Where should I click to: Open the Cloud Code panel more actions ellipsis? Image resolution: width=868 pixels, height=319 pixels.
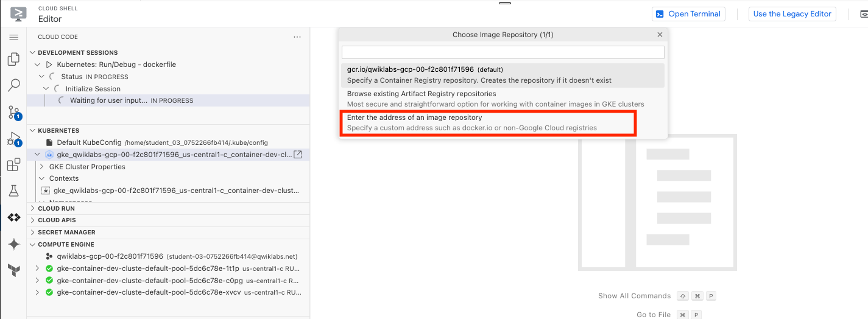tap(297, 37)
